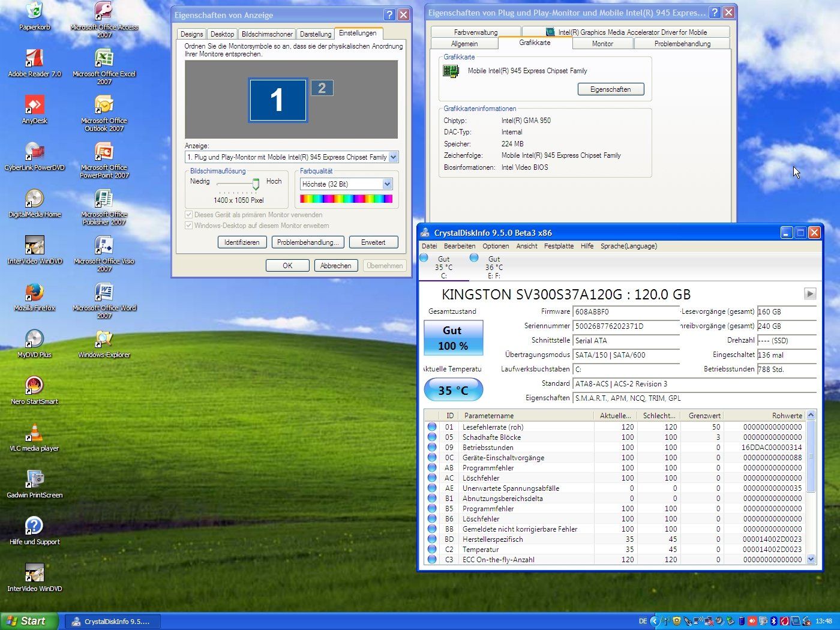Select the Microsoft Office Visio 2007 icon
This screenshot has width=840, height=630.
click(x=104, y=253)
